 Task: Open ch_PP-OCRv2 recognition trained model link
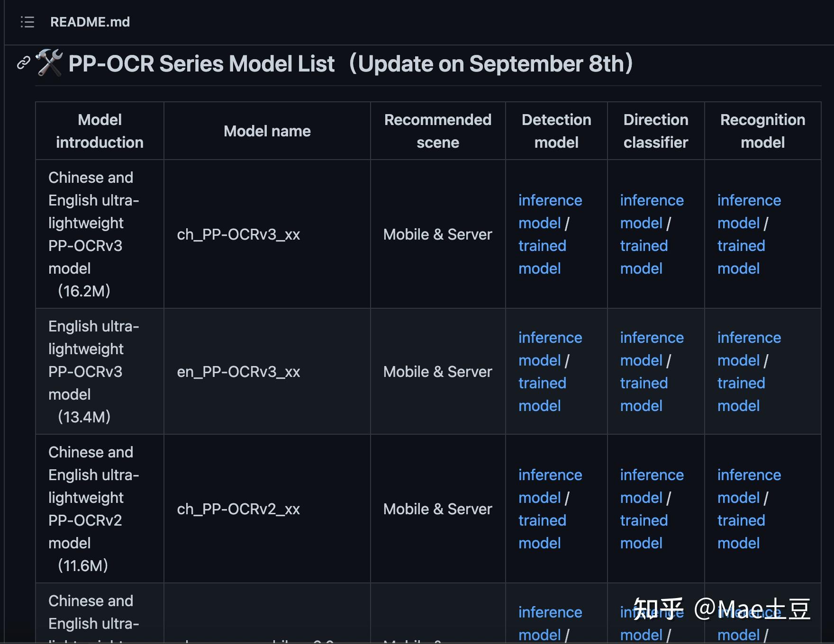[x=741, y=520]
